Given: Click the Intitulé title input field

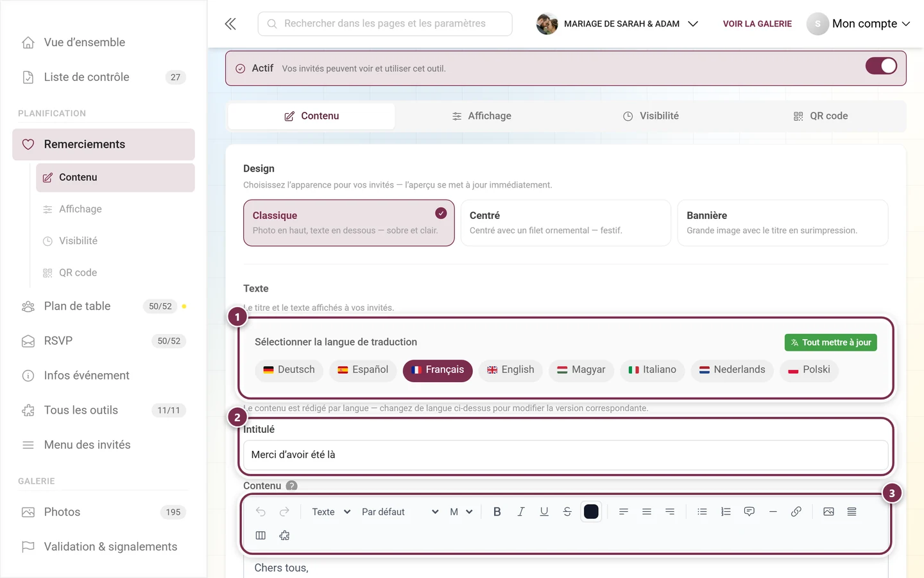Looking at the screenshot, I should (566, 455).
